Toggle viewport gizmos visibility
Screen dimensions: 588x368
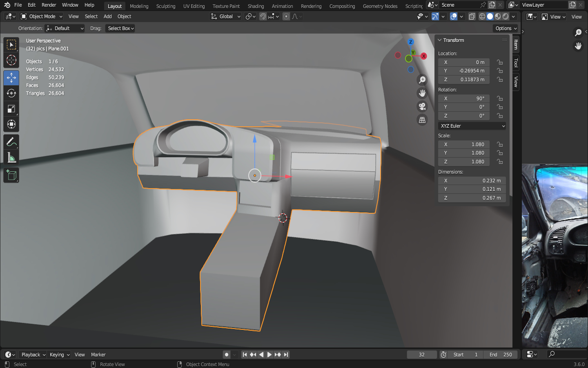pos(435,16)
